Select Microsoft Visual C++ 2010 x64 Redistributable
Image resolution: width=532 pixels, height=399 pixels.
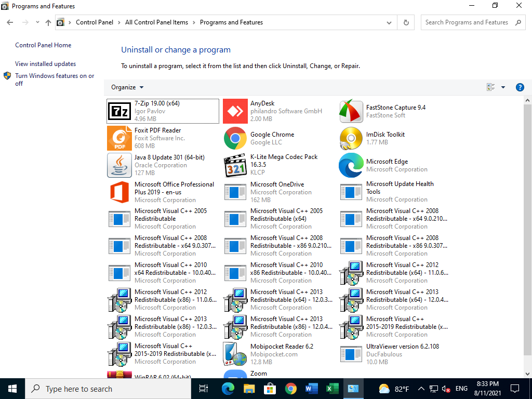[163, 273]
